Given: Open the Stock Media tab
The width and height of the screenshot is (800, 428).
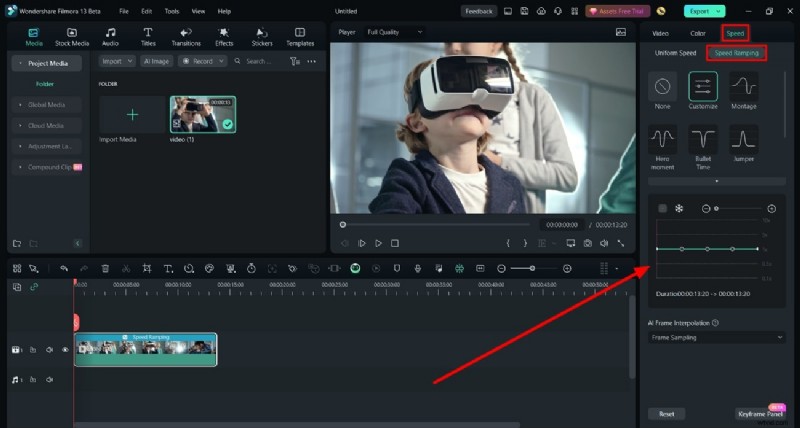Looking at the screenshot, I should [72, 37].
